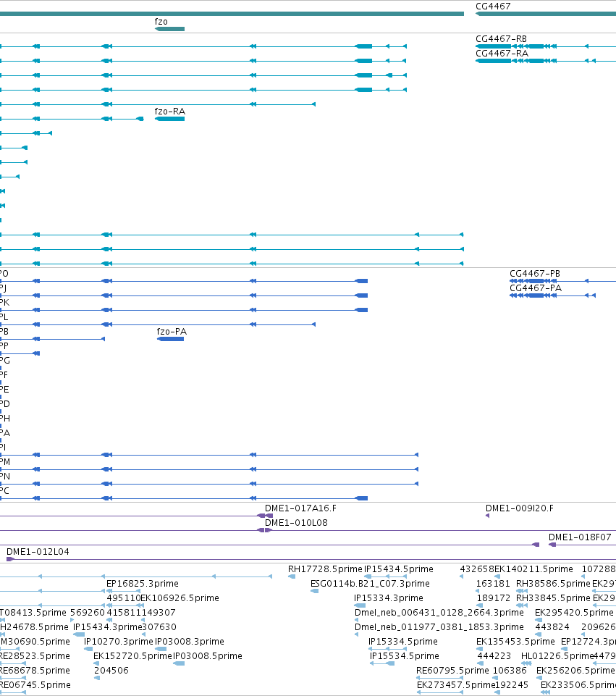
Task: Select feature 106386
Action: click(x=510, y=671)
